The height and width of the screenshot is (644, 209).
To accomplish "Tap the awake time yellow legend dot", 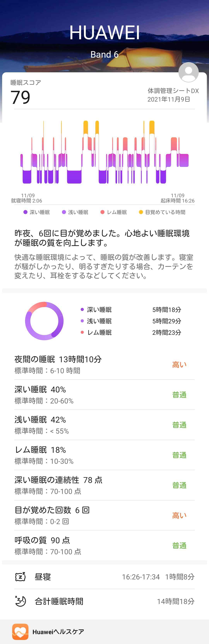I will click(141, 212).
